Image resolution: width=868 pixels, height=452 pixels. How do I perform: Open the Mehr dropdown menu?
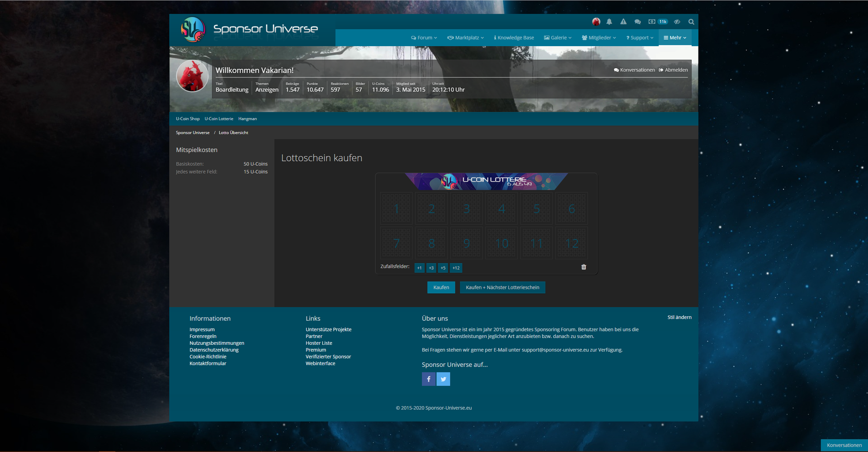pyautogui.click(x=675, y=38)
